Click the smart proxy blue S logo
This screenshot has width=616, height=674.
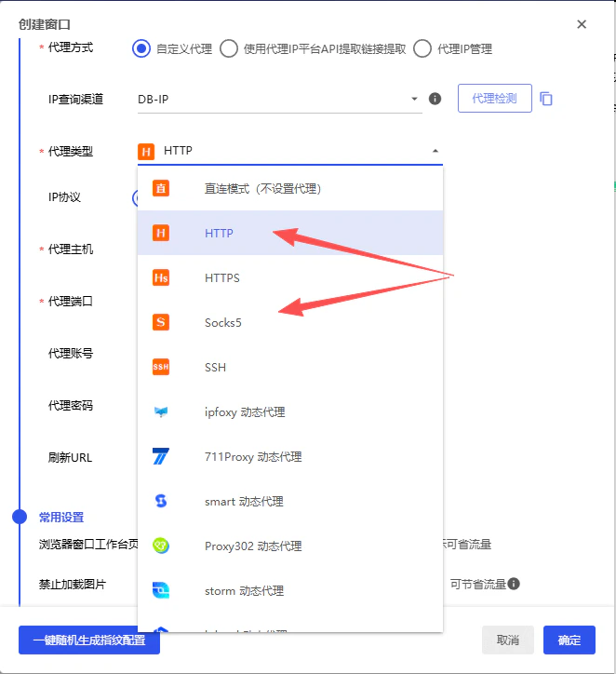coord(161,501)
